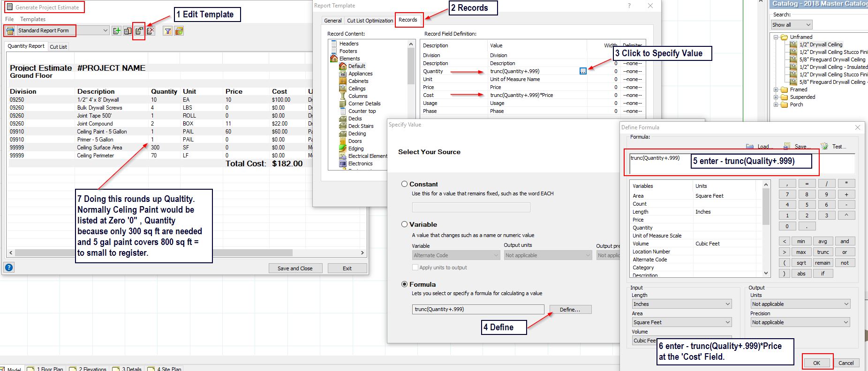Click Save and Close
The width and height of the screenshot is (868, 371).
(295, 268)
